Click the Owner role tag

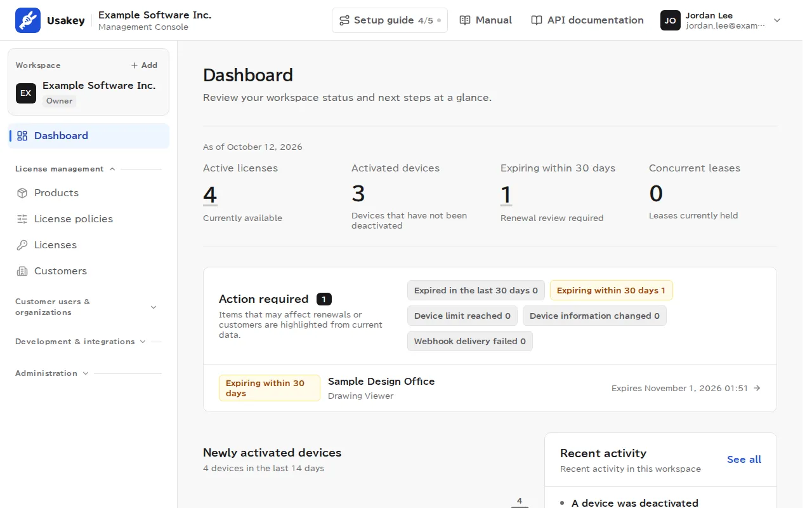[60, 101]
